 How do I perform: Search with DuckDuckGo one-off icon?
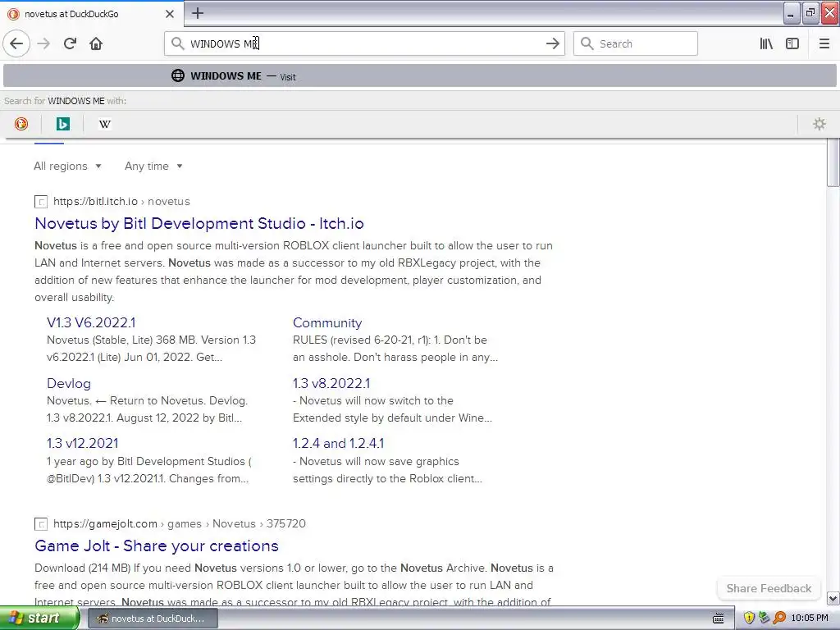[21, 125]
